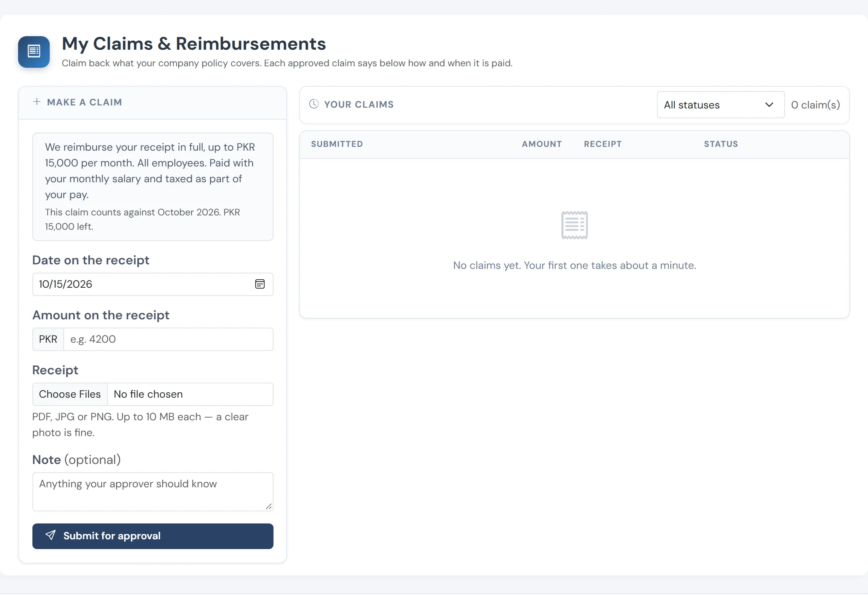Viewport: 868px width, 595px height.
Task: Click the 'This claim counts against October 2026' note
Action: click(142, 219)
